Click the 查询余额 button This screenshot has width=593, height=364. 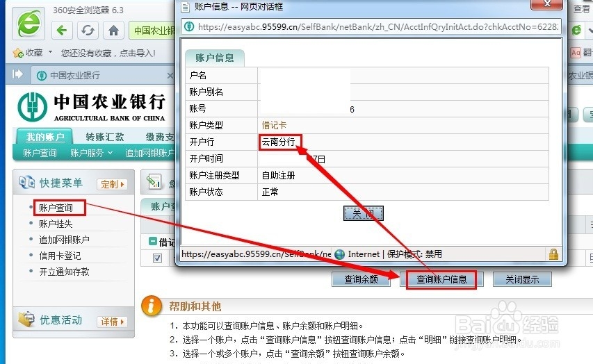362,279
